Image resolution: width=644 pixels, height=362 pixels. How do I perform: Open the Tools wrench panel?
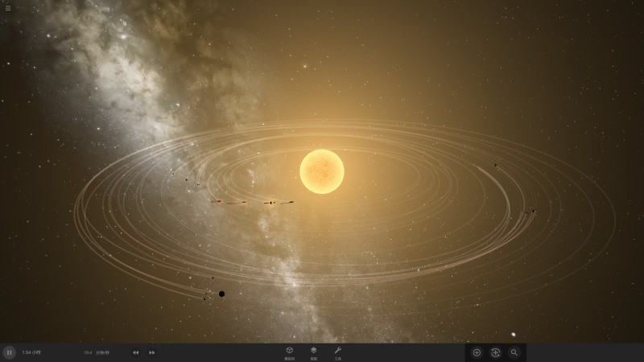pos(338,352)
